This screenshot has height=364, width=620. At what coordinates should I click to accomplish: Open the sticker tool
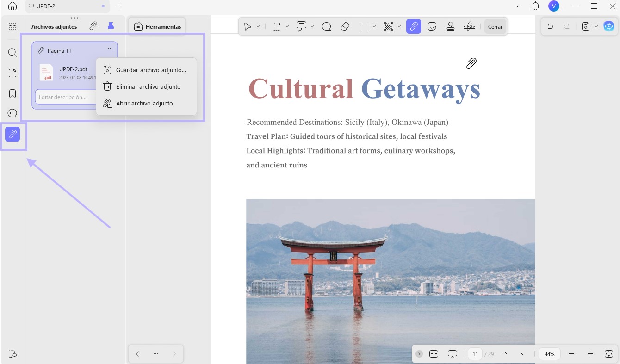pyautogui.click(x=432, y=26)
